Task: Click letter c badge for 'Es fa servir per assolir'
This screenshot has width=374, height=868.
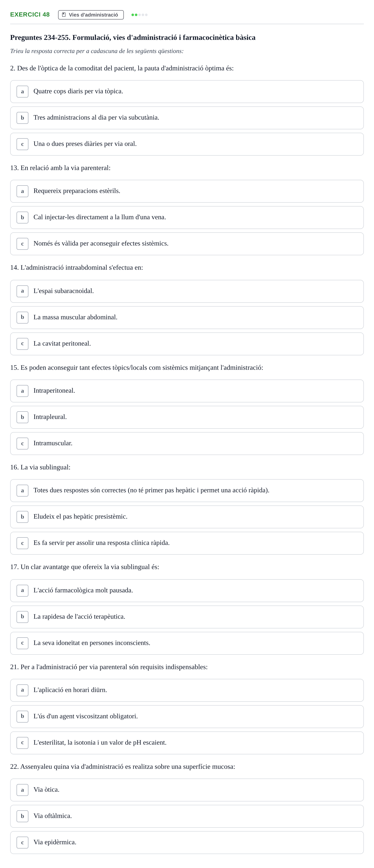Action: coord(22,543)
